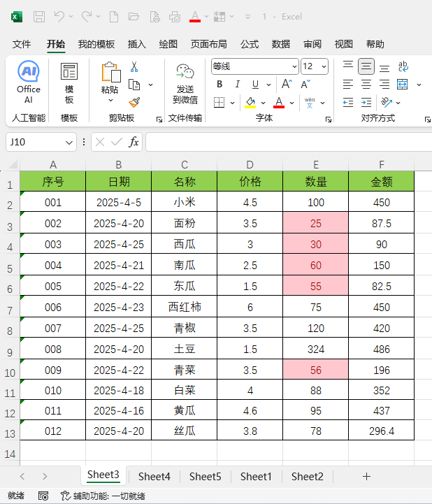Open fill color dropdown arrow
This screenshot has height=504, width=432.
264,103
